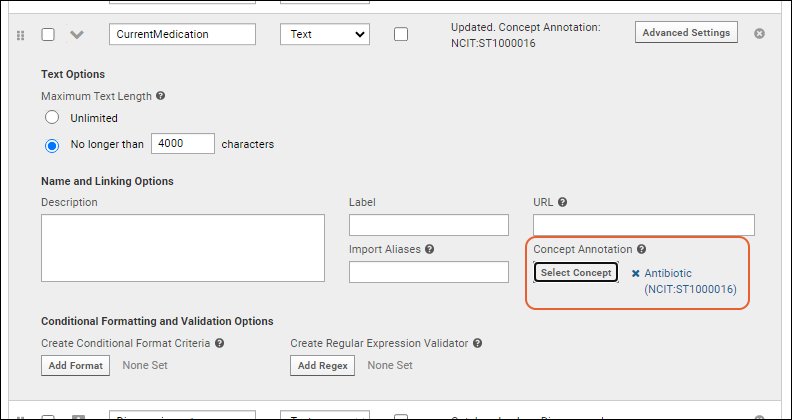
Task: Open URL help tooltip icon
Action: point(562,202)
